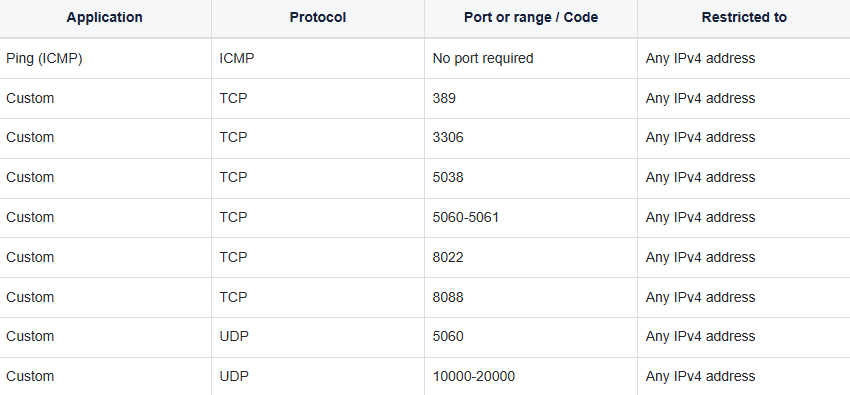The width and height of the screenshot is (850, 395).
Task: Click the Restricted to column header
Action: click(744, 17)
